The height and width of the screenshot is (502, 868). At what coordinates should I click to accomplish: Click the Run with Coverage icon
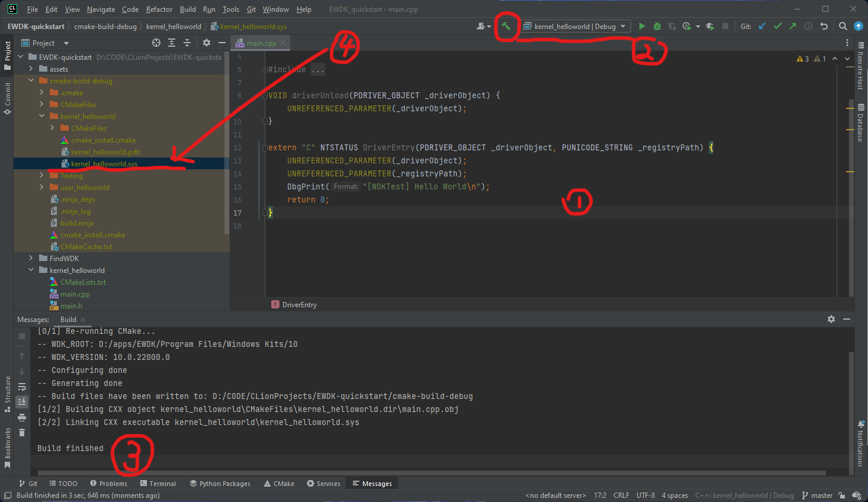click(672, 26)
